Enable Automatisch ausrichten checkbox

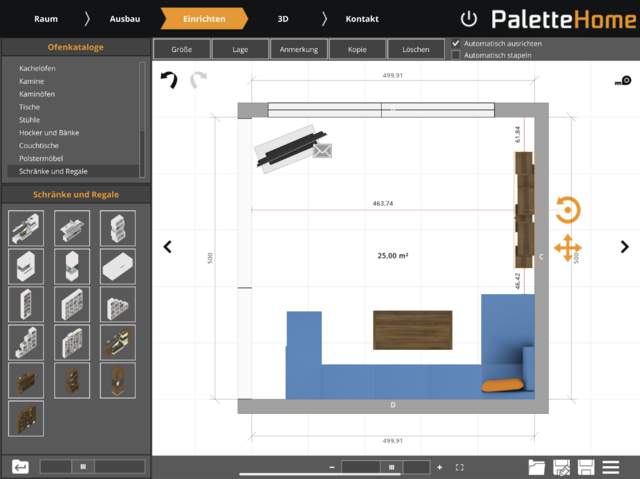point(456,43)
